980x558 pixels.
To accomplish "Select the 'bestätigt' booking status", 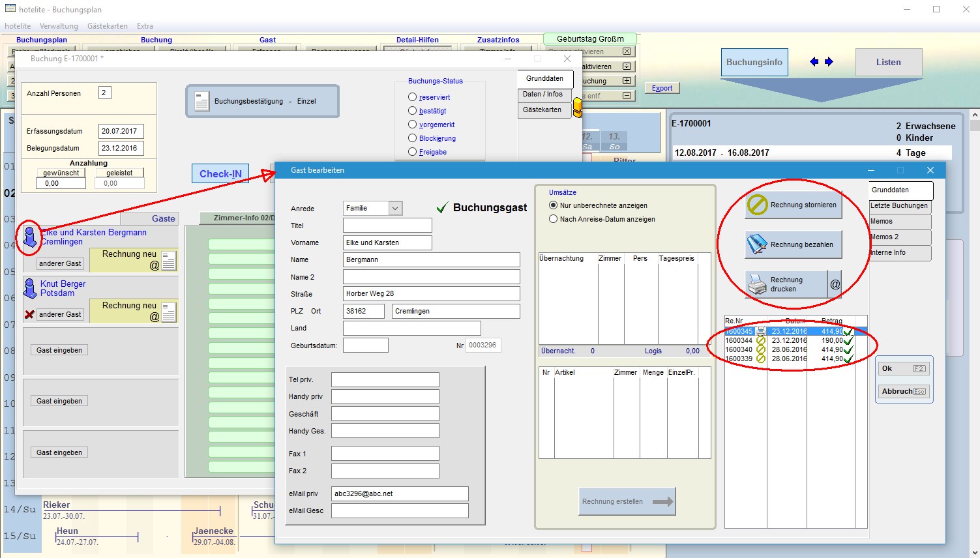I will [x=412, y=111].
